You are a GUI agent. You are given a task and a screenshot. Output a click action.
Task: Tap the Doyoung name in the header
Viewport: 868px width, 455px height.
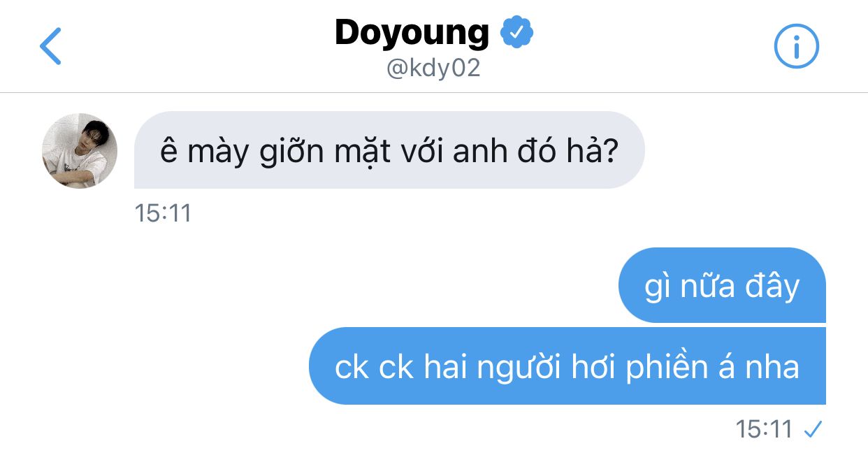pyautogui.click(x=412, y=32)
